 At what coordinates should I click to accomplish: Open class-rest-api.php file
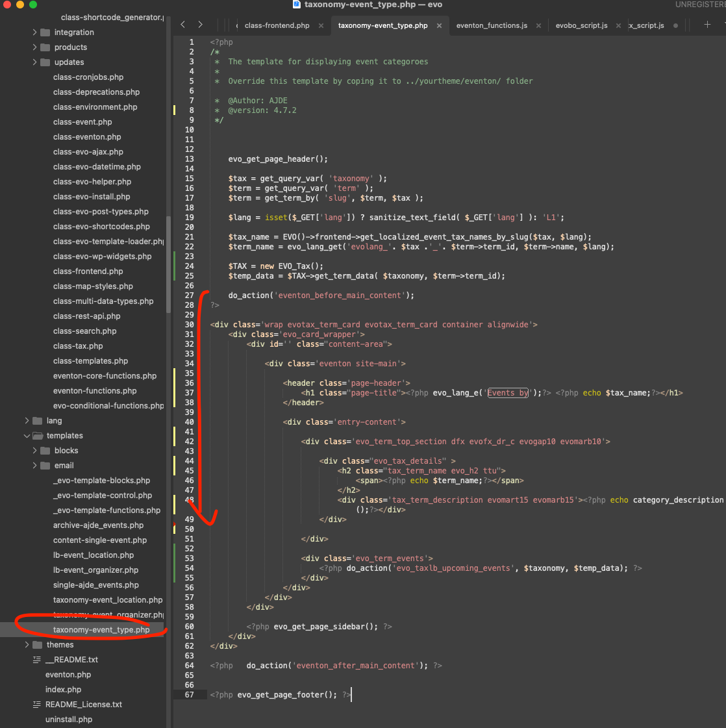pyautogui.click(x=87, y=316)
